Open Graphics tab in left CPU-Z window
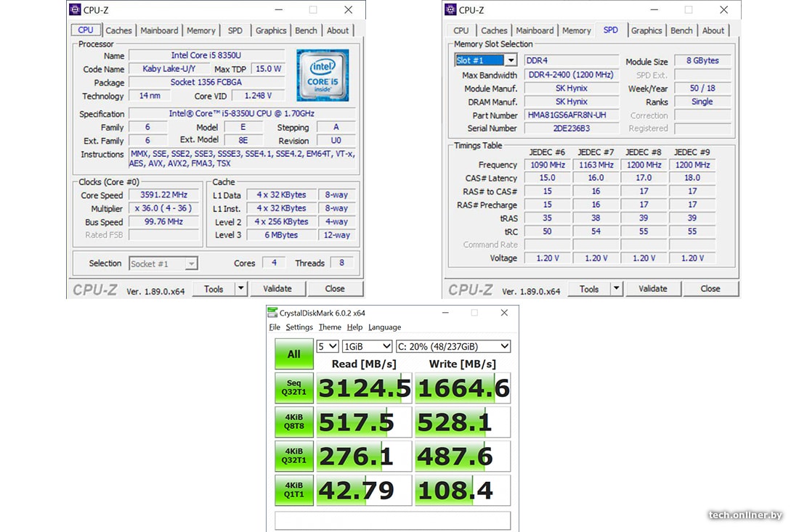Screen dimensions: 799x532 click(x=271, y=30)
